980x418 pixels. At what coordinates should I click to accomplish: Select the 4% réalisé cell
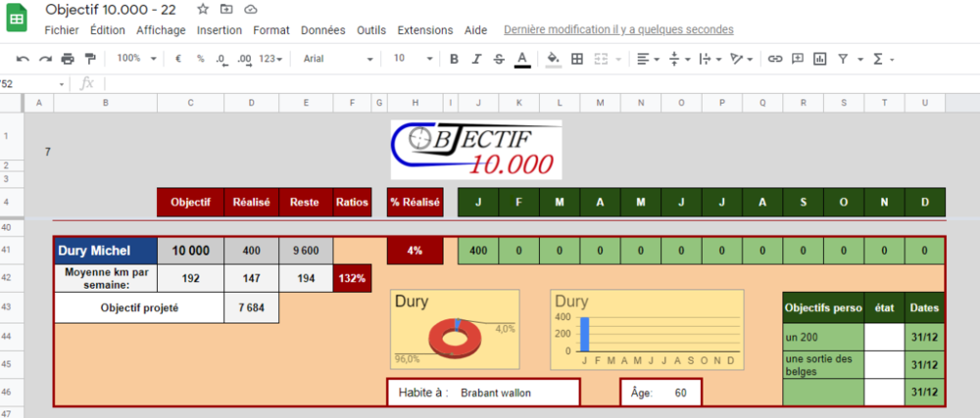(x=415, y=251)
